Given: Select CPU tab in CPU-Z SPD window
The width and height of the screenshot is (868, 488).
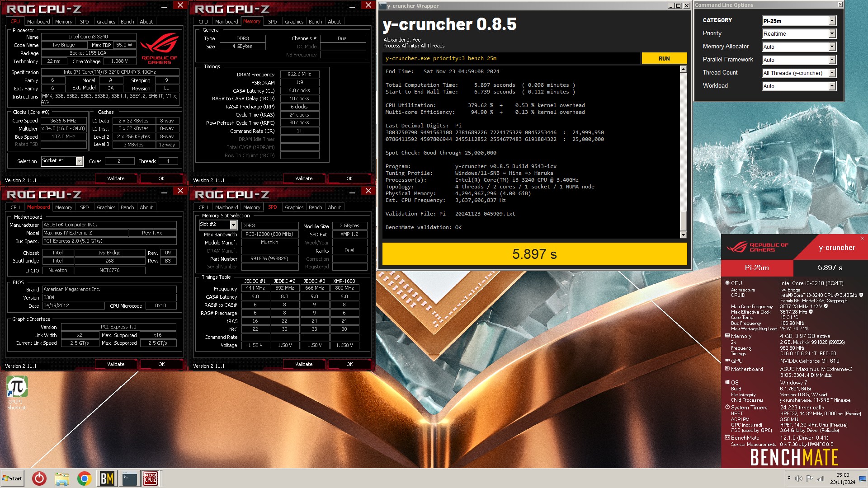Looking at the screenshot, I should [x=203, y=207].
